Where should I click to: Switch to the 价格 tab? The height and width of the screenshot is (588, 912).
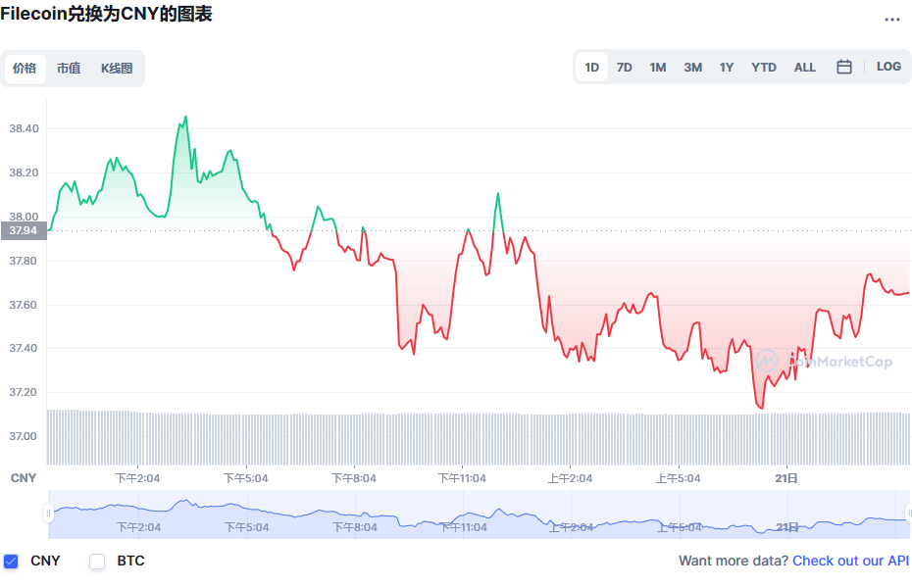coord(25,69)
